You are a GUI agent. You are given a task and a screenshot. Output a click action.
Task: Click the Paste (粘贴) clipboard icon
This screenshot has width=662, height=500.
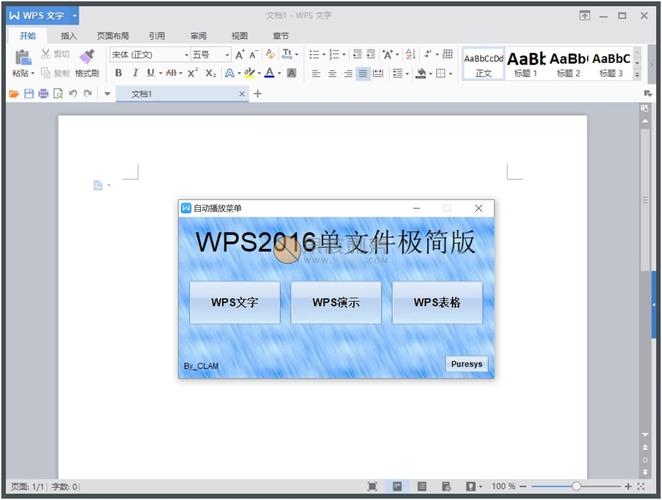(x=22, y=58)
